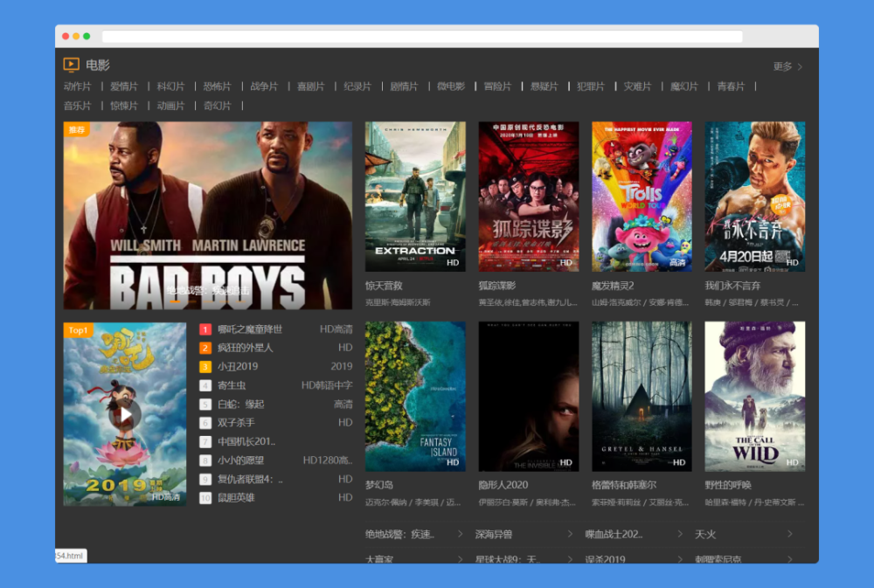Open the 更多 link
The height and width of the screenshot is (588, 874).
coord(787,66)
